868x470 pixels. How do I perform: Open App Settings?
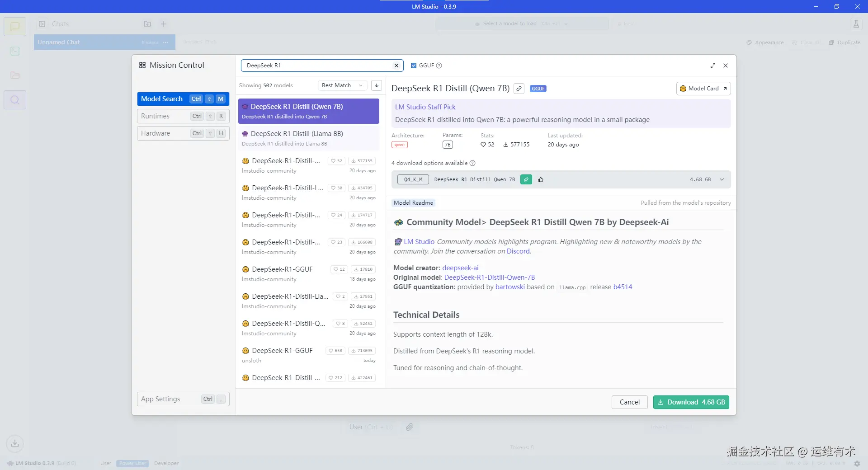[183, 399]
